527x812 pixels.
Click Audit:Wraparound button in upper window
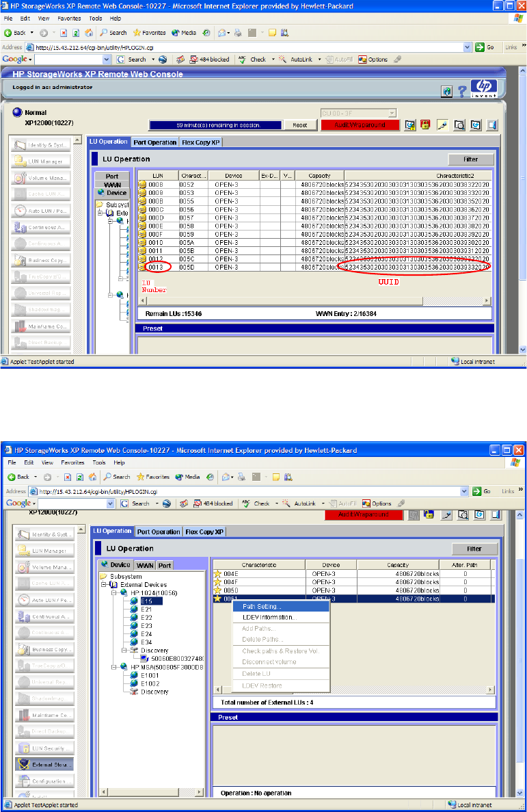pos(360,125)
